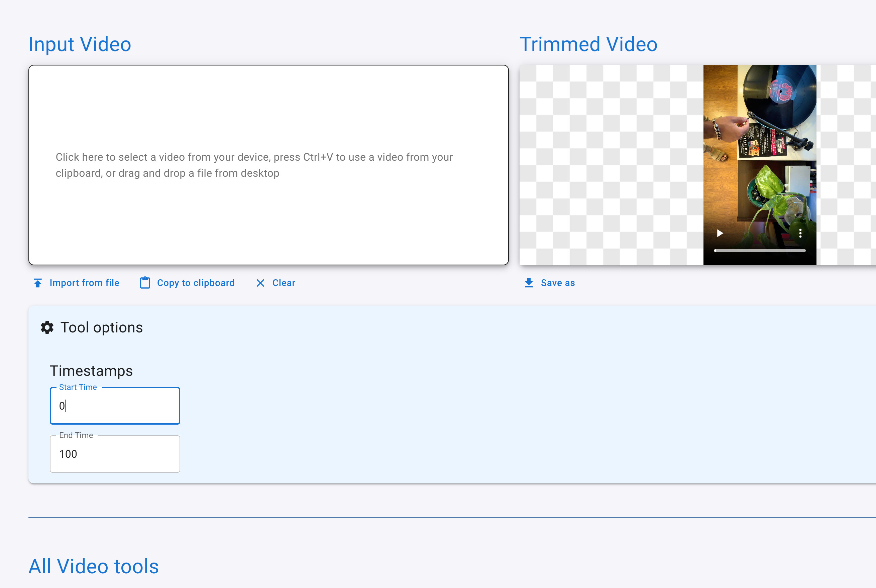Click the All Video tools heading
The image size is (876, 588).
[x=94, y=566]
